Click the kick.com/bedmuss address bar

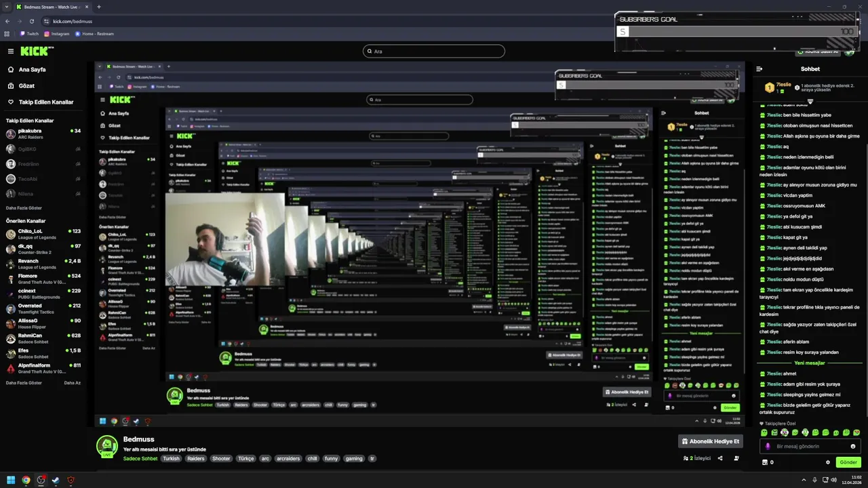[x=73, y=21]
